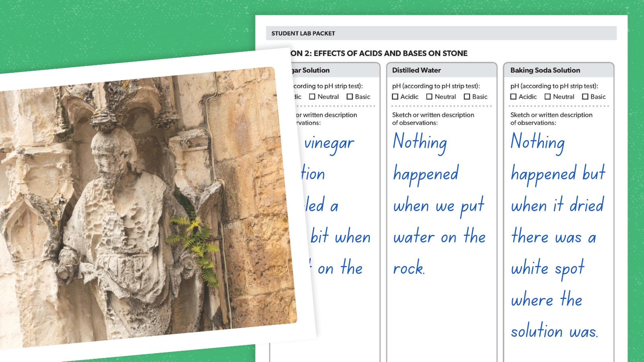Click the Distilled Water handwritten observation text
Viewport: 644px width, 362px height.
click(x=439, y=205)
